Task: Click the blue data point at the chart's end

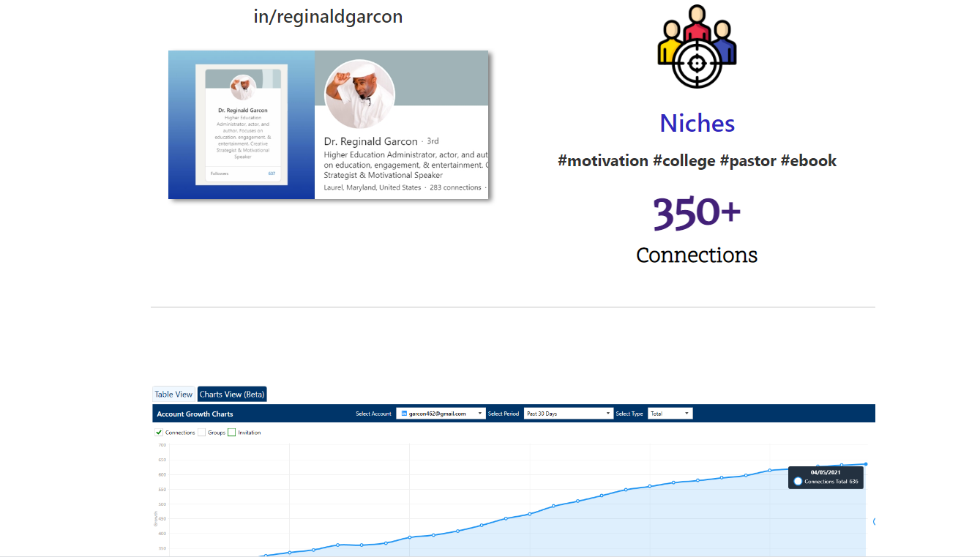Action: pos(866,463)
